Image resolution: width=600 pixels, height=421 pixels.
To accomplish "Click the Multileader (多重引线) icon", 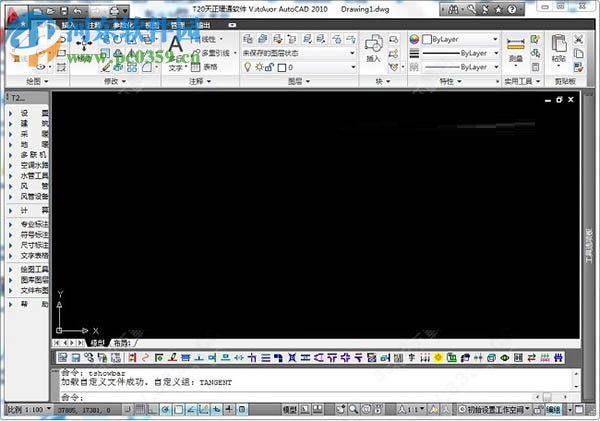I will click(x=196, y=53).
